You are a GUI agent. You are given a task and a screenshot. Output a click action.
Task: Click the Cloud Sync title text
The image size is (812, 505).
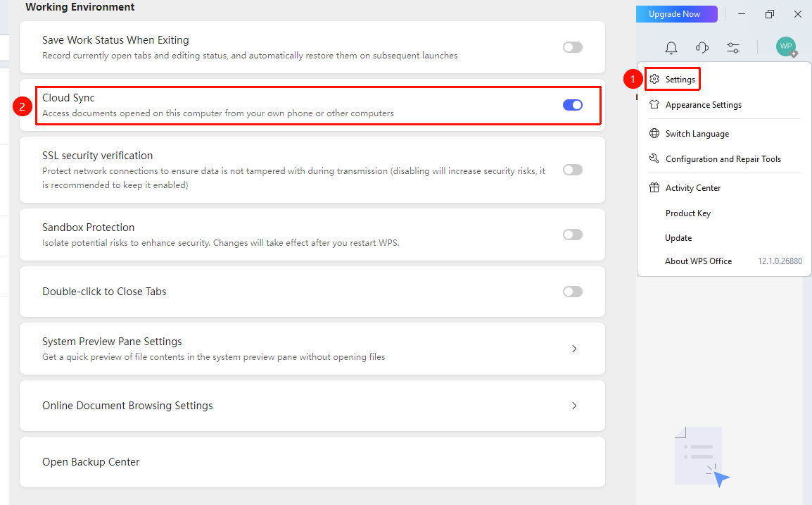point(68,97)
